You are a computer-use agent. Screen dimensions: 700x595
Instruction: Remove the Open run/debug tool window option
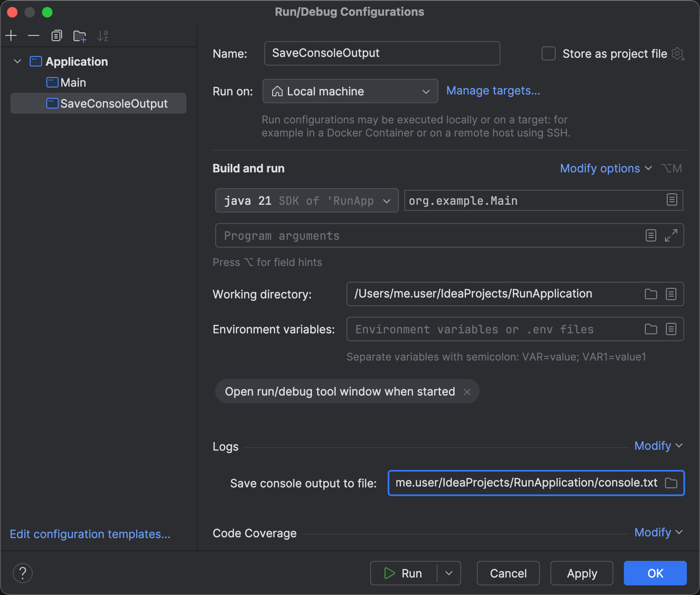pos(467,392)
